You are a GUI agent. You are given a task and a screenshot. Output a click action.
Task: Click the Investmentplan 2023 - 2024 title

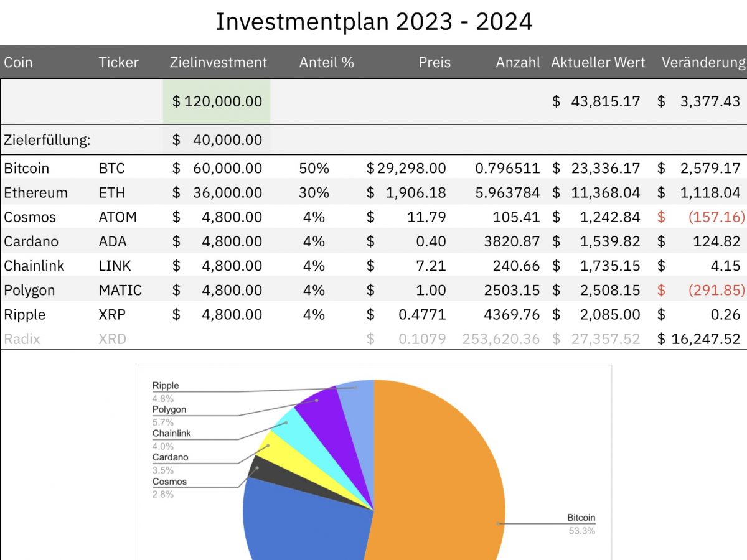374,22
